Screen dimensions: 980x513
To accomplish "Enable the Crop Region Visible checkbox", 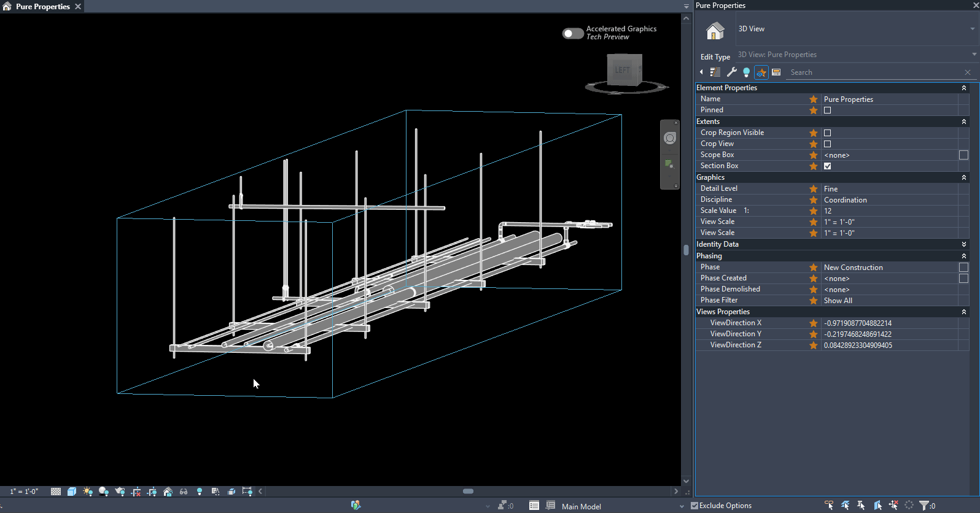I will pyautogui.click(x=827, y=133).
